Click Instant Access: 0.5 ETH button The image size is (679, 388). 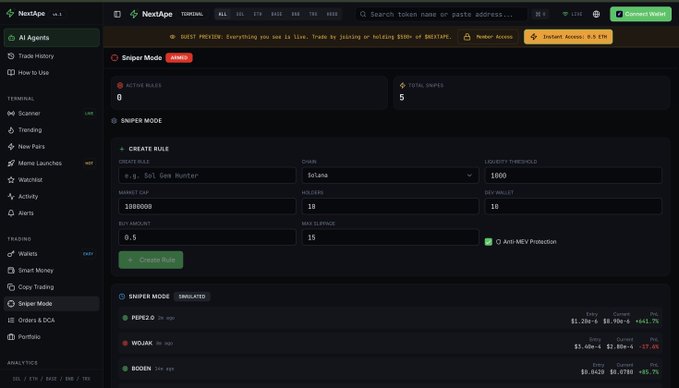point(568,37)
